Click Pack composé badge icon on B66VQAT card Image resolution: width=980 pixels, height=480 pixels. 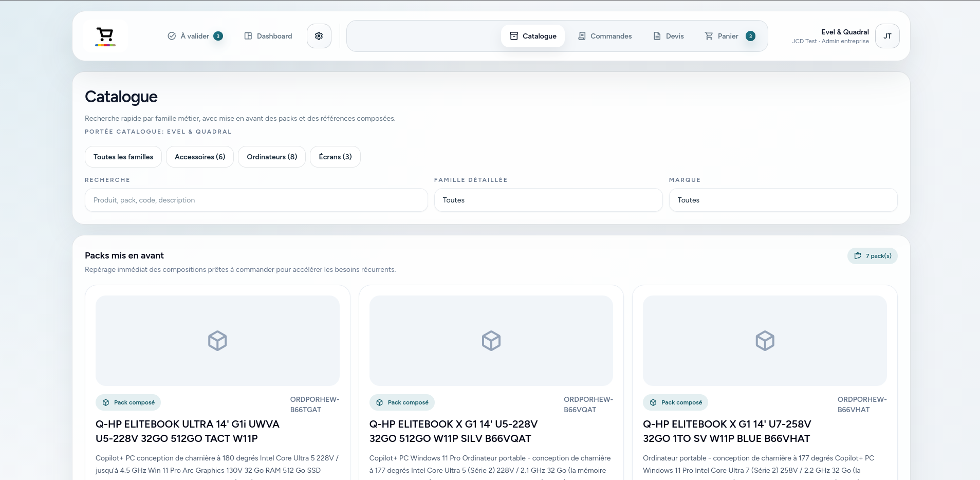(x=380, y=402)
